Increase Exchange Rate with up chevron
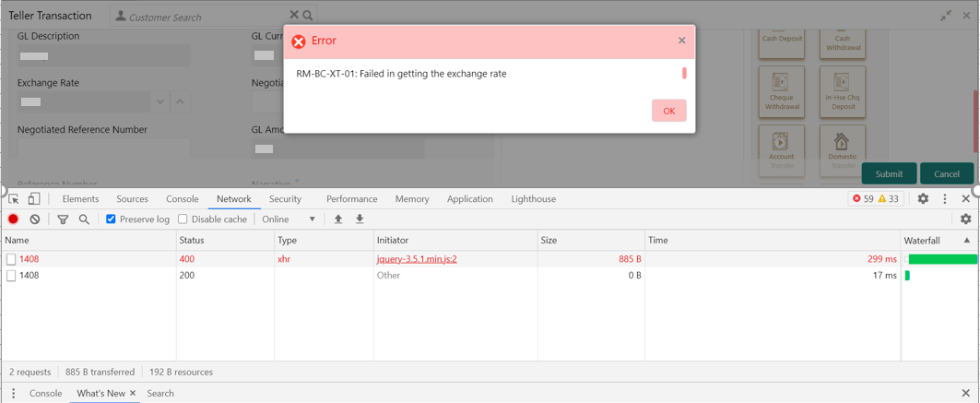Screen dimensions: 980x403 click(x=180, y=101)
